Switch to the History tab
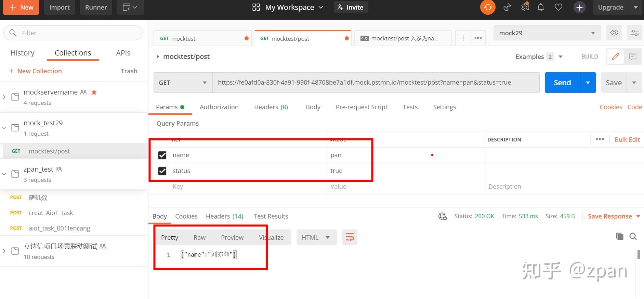 (23, 53)
